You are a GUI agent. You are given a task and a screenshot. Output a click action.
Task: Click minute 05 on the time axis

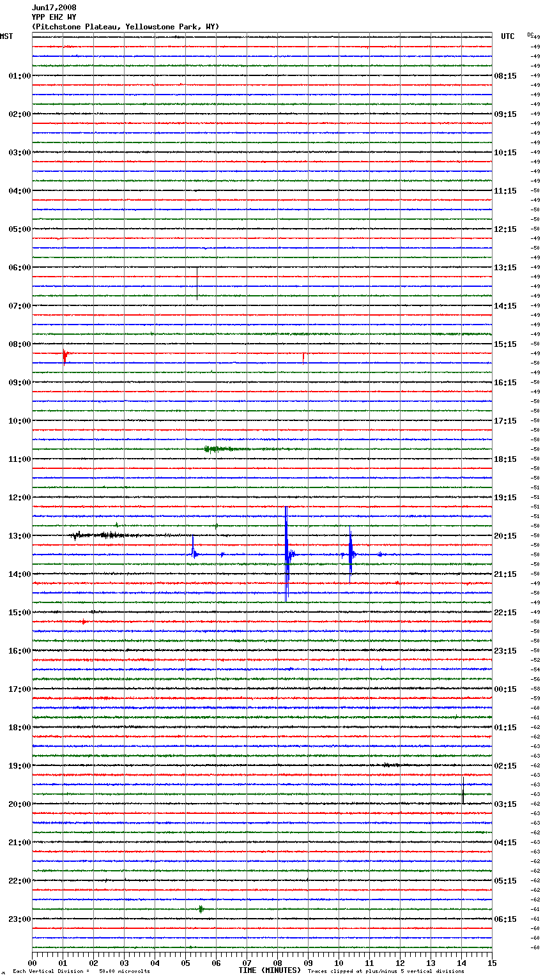185,963
